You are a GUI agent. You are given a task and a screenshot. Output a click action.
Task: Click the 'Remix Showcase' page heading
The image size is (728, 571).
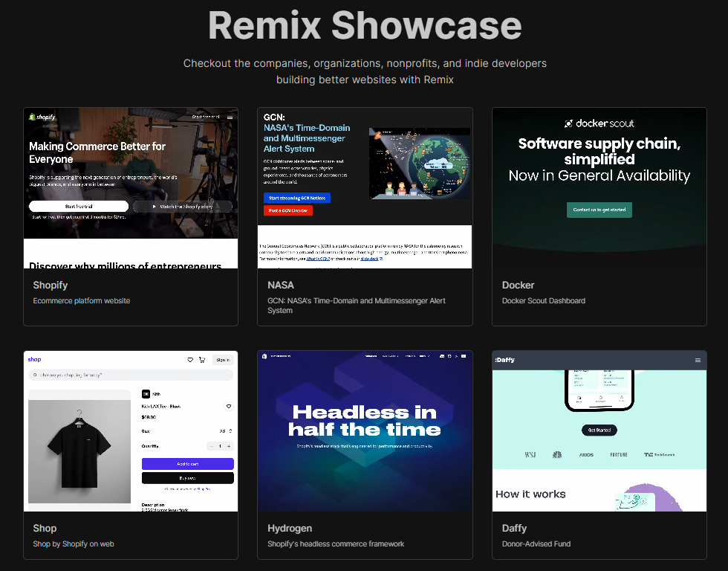click(x=365, y=25)
